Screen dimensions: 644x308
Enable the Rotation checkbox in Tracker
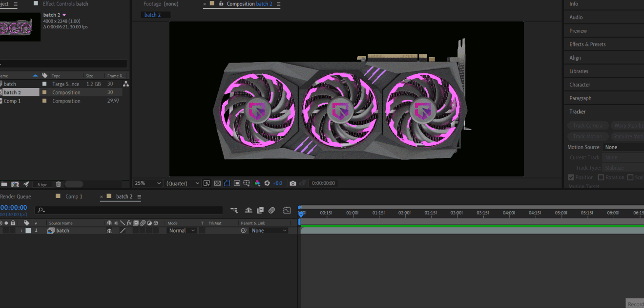click(601, 177)
